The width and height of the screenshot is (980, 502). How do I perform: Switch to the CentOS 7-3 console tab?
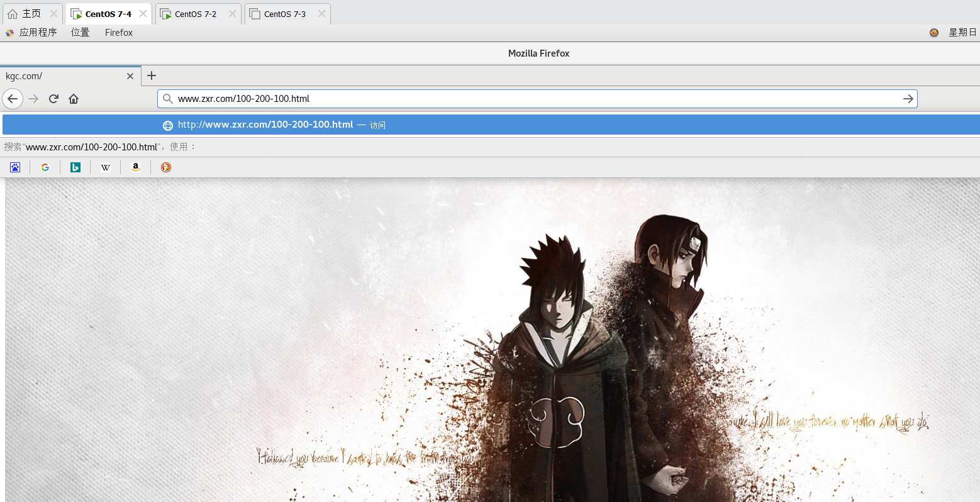[x=282, y=13]
